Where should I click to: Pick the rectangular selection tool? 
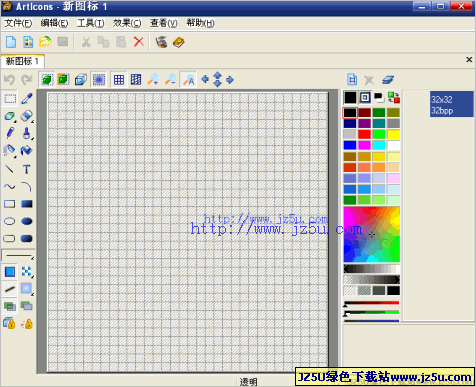pyautogui.click(x=10, y=98)
